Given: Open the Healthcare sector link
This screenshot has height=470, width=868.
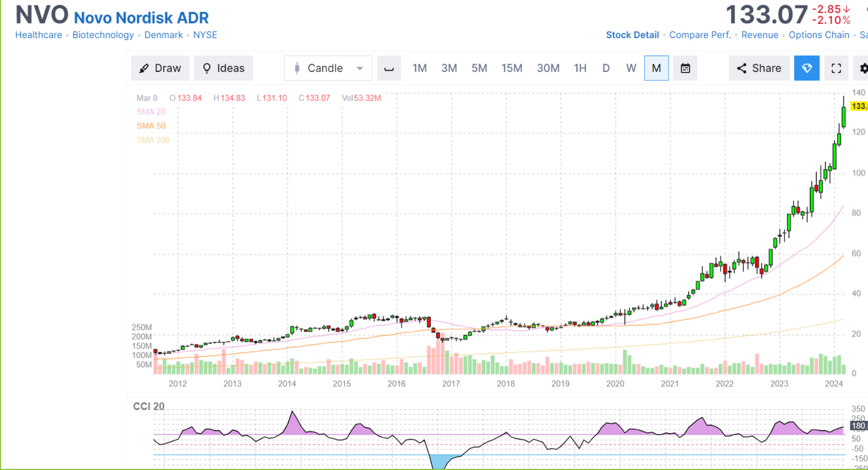Looking at the screenshot, I should (x=39, y=35).
